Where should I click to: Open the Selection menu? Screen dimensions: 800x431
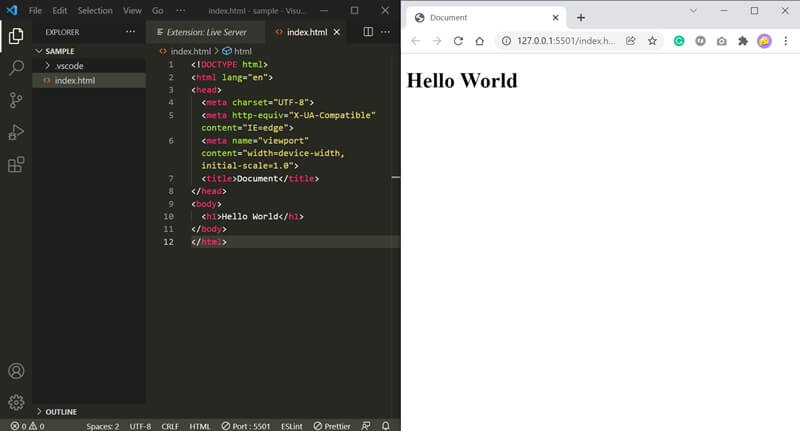click(95, 10)
